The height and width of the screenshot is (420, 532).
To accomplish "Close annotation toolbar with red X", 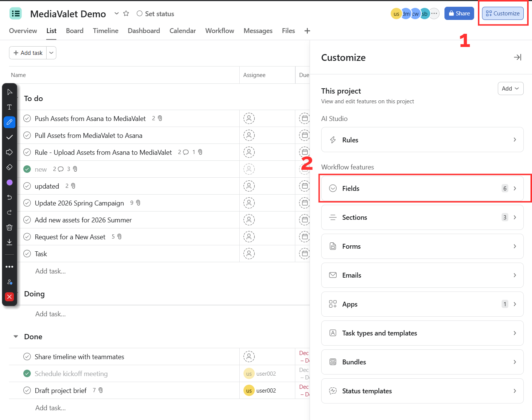I will point(9,297).
